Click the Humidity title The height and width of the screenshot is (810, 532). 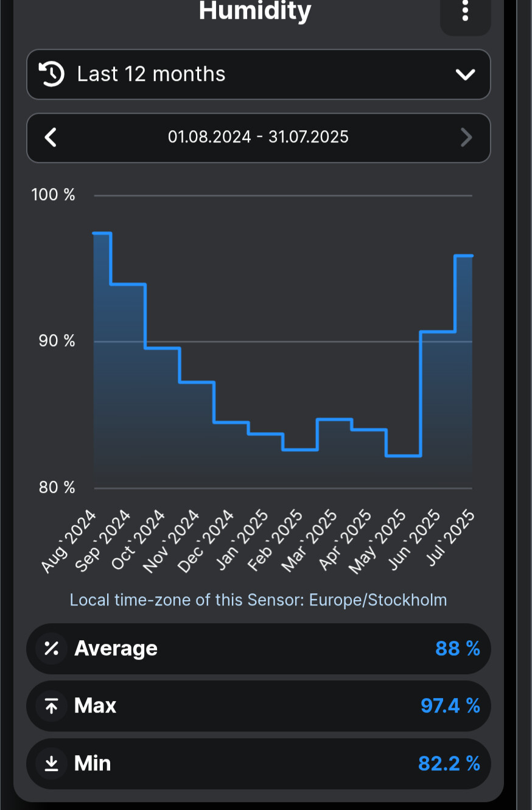click(255, 11)
